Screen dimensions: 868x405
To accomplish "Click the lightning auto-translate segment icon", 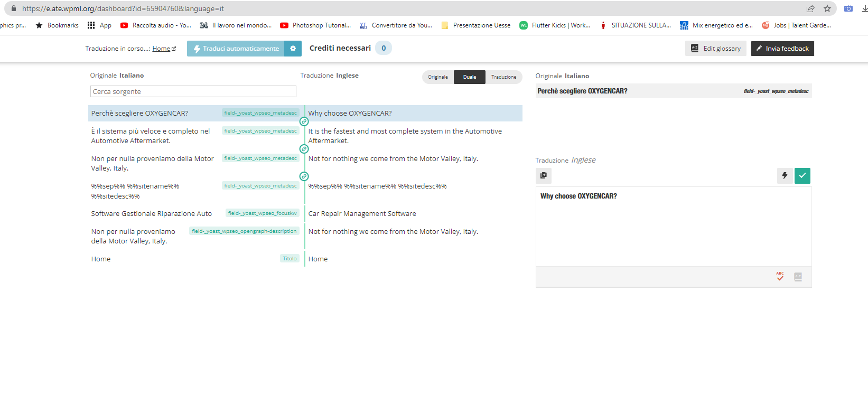I will [x=785, y=175].
